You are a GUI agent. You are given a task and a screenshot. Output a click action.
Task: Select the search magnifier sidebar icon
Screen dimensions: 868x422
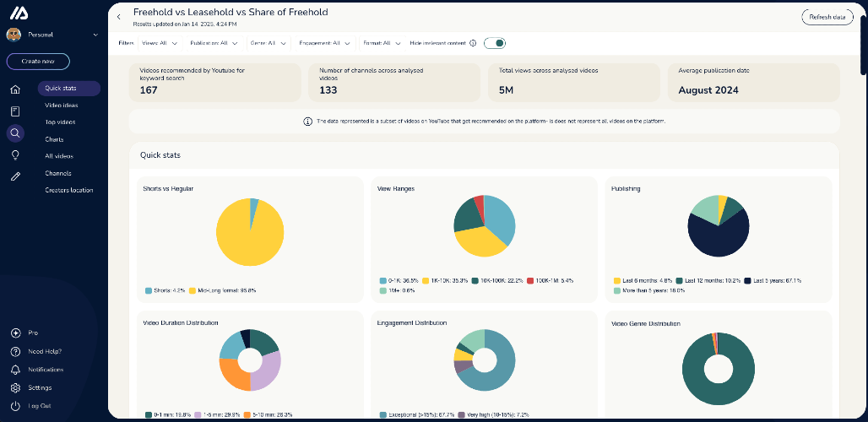click(15, 133)
